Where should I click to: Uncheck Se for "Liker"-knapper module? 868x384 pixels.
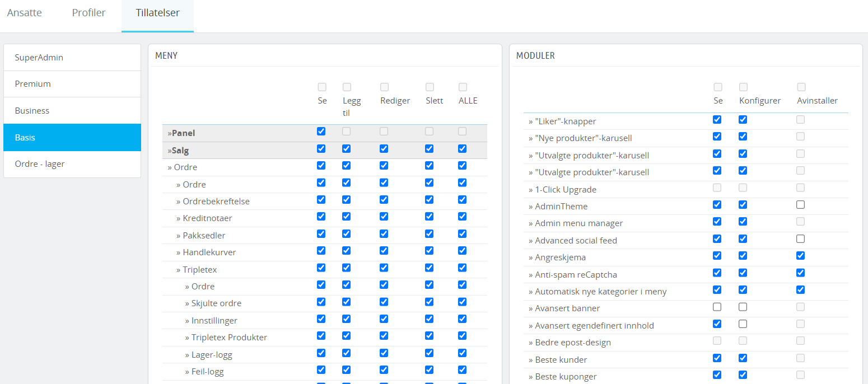coord(717,119)
